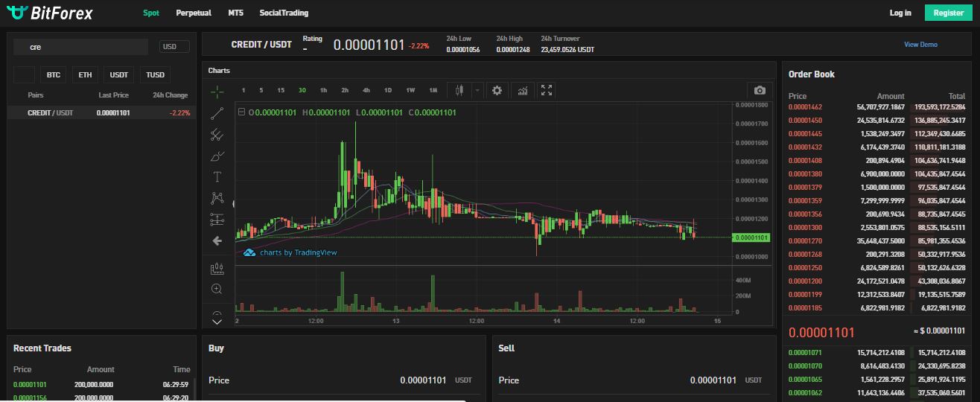980x402 pixels.
Task: Select the CREDIT / USDT pair row
Action: point(102,113)
